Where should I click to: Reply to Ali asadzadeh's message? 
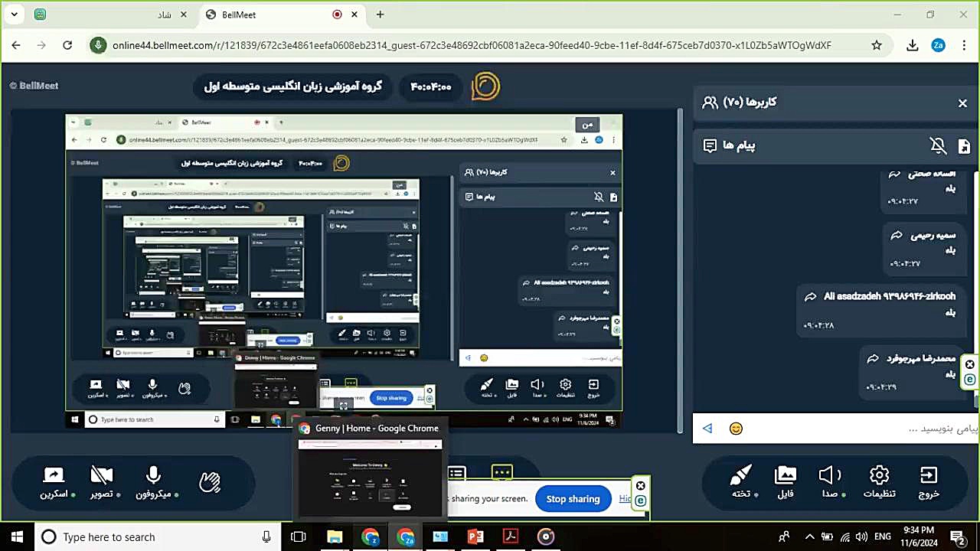point(810,297)
